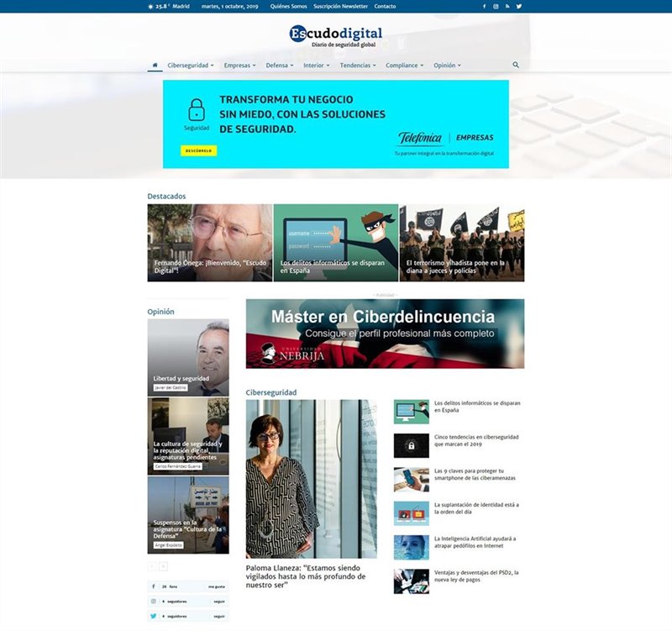This screenshot has height=631, width=672.
Task: Open the Defensa menu item
Action: 280,66
